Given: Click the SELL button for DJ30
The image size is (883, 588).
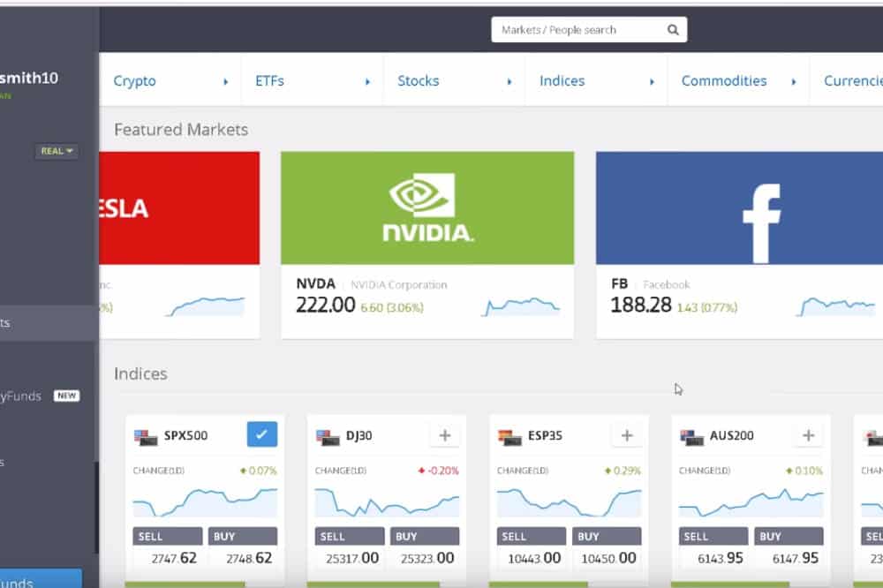Looking at the screenshot, I should [349, 536].
